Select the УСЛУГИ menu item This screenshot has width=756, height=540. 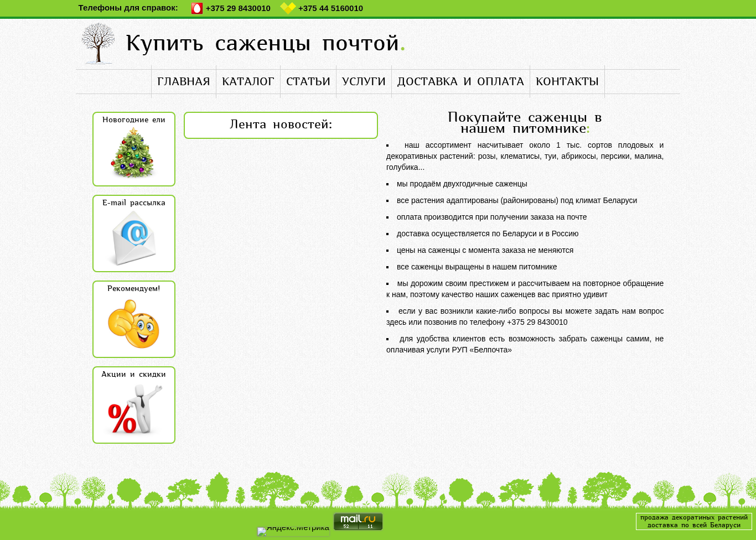[x=364, y=81]
